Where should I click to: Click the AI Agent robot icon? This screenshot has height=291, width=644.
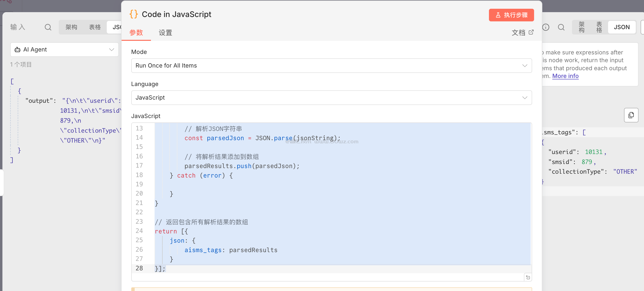(x=17, y=50)
